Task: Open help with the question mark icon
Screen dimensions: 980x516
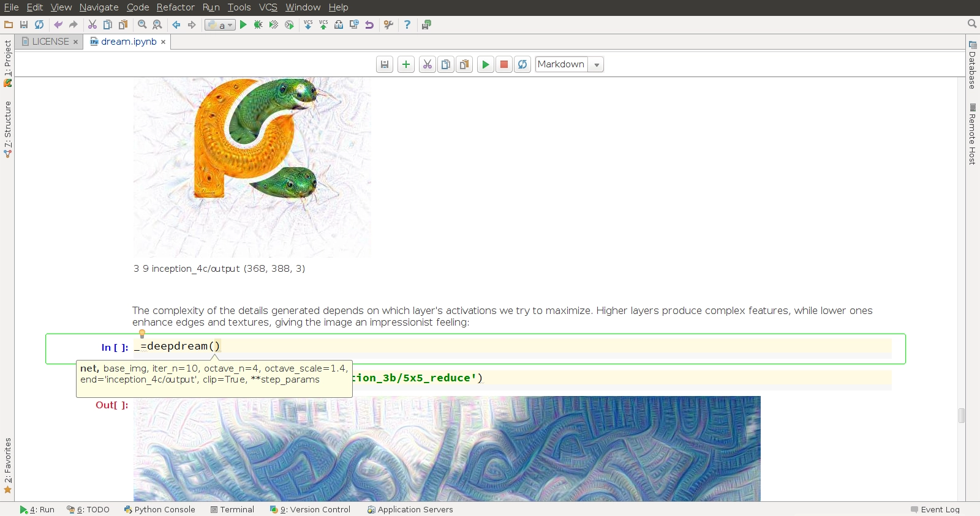Action: (x=407, y=24)
